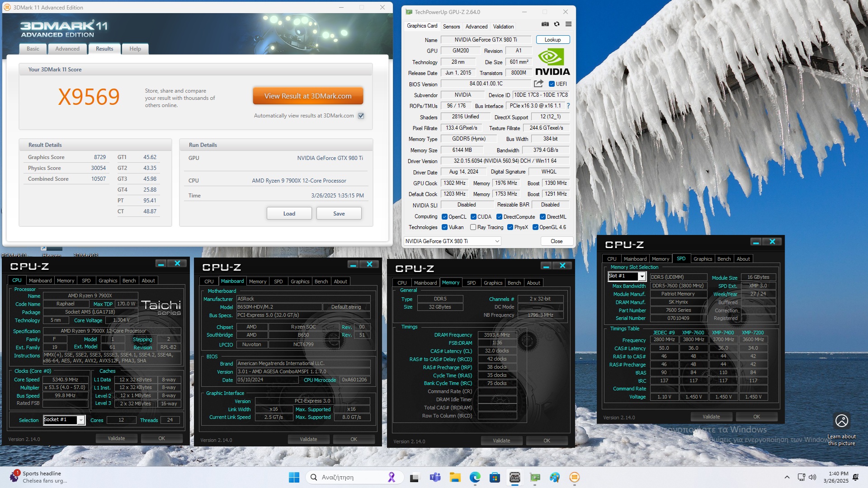Click the colorful Paint taskbar icon
Viewport: 868px width, 488px height.
555,477
